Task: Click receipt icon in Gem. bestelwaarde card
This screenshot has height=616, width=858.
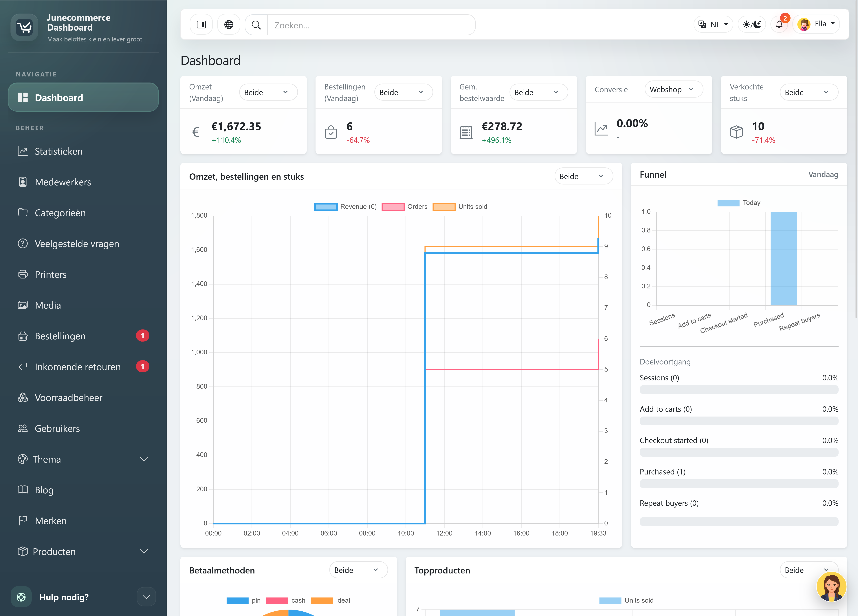Action: click(466, 132)
